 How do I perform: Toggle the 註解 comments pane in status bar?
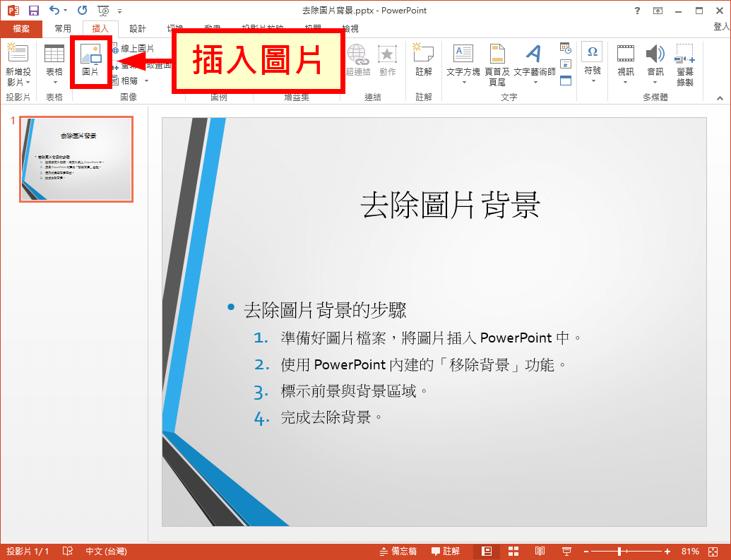coord(446,552)
